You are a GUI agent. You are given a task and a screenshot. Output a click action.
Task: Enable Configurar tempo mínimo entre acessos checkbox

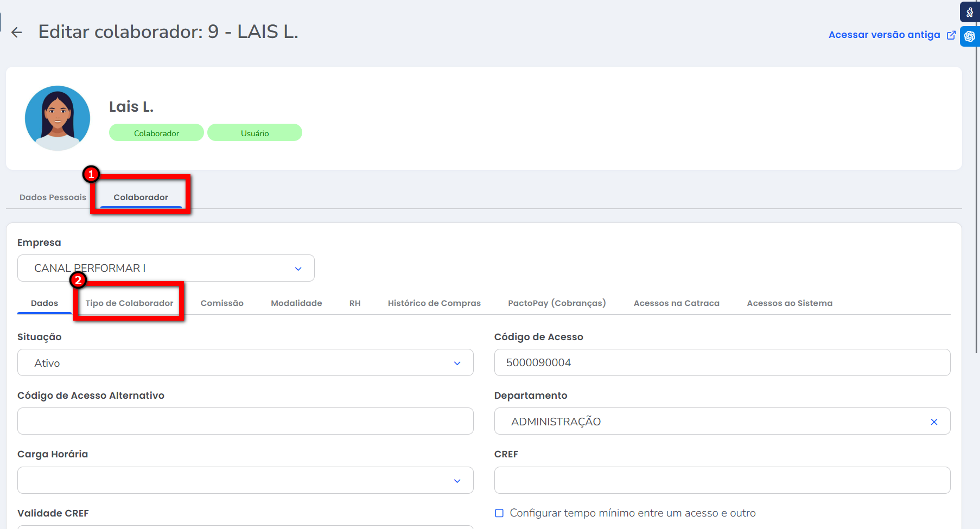pos(499,513)
